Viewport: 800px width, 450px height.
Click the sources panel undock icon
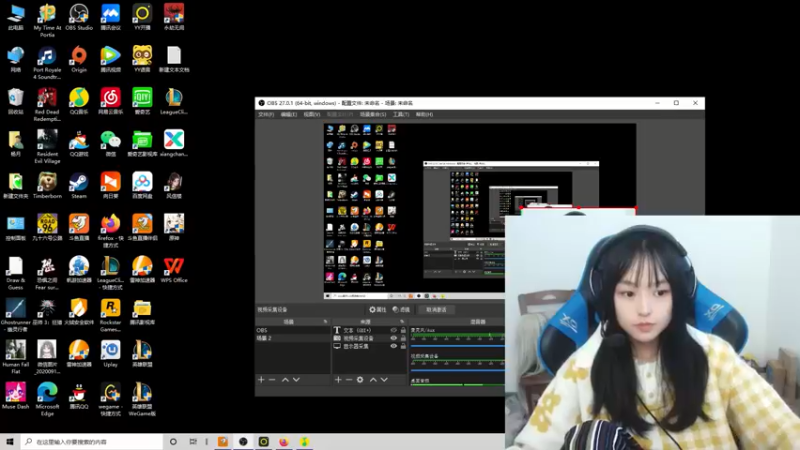point(402,322)
